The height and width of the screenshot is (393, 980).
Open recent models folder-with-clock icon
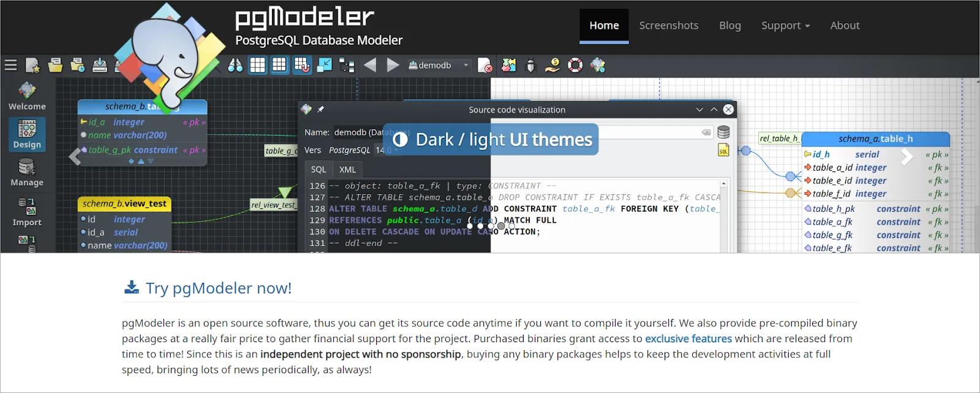(x=78, y=65)
